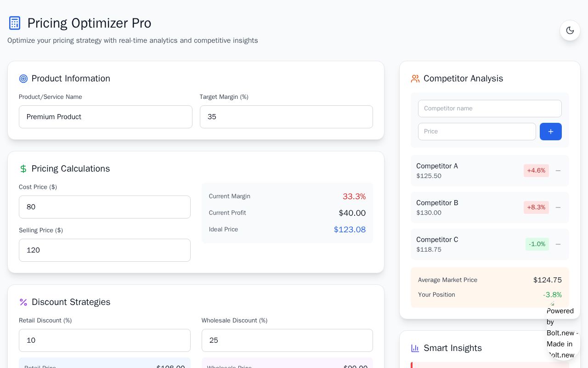Click the Cost Price input field
Image resolution: width=588 pixels, height=368 pixels.
105,207
